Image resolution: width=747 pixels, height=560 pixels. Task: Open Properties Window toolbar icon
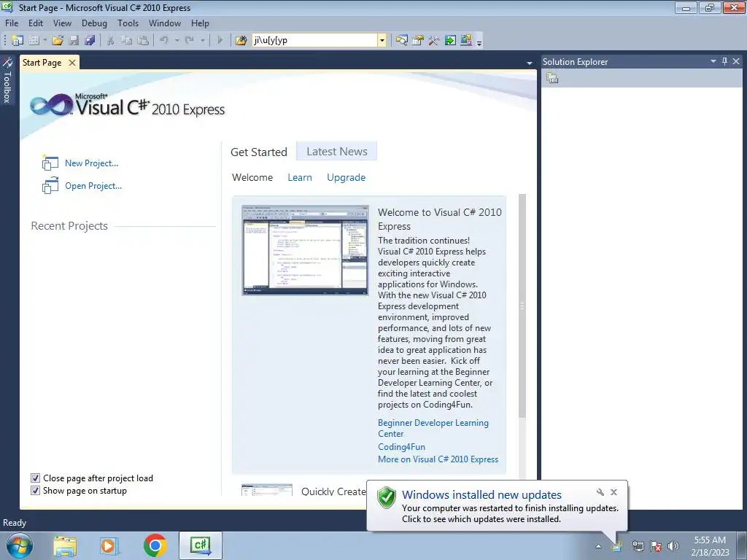tap(418, 41)
